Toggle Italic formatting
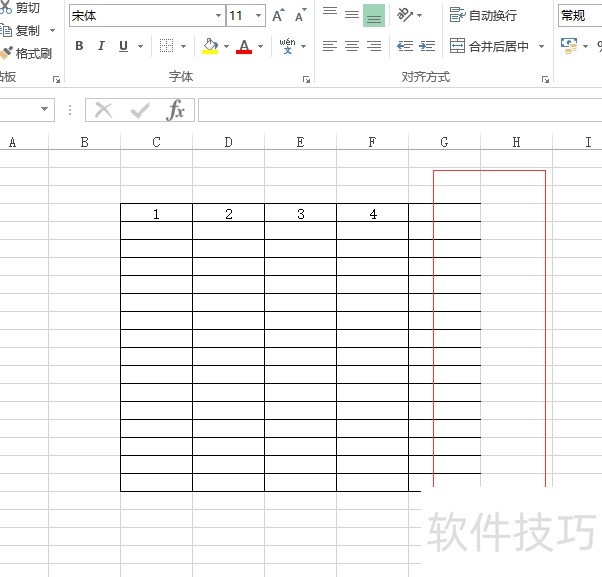 101,46
